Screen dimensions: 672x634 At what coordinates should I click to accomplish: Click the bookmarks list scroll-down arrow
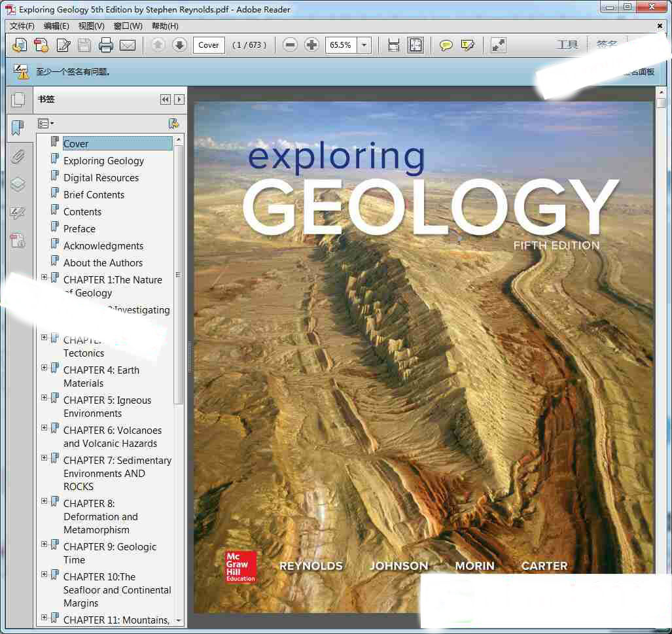(179, 620)
